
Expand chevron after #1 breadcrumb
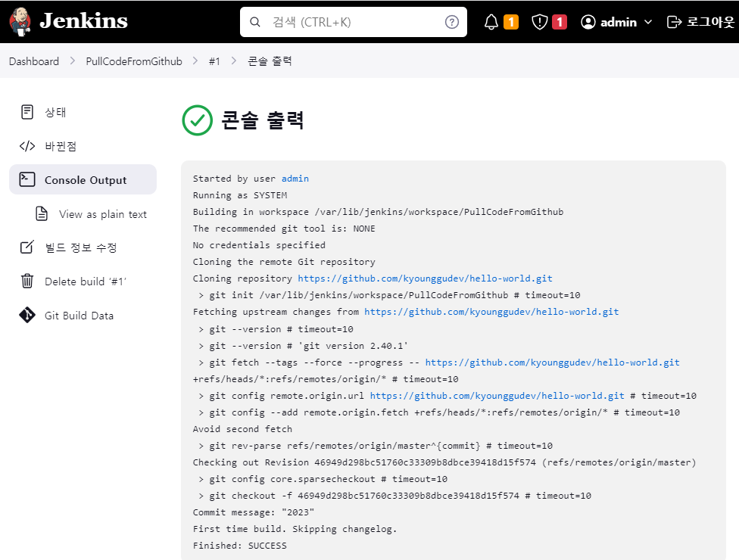click(x=233, y=61)
